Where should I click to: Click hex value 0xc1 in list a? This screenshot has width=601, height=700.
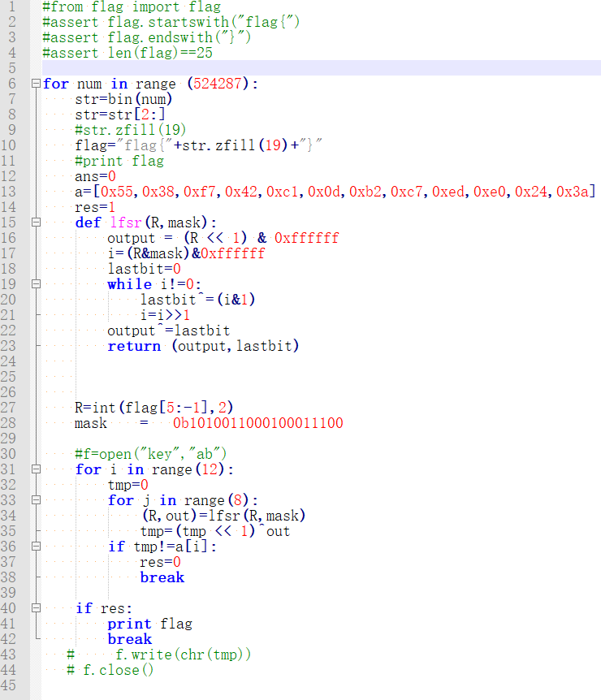tap(283, 192)
